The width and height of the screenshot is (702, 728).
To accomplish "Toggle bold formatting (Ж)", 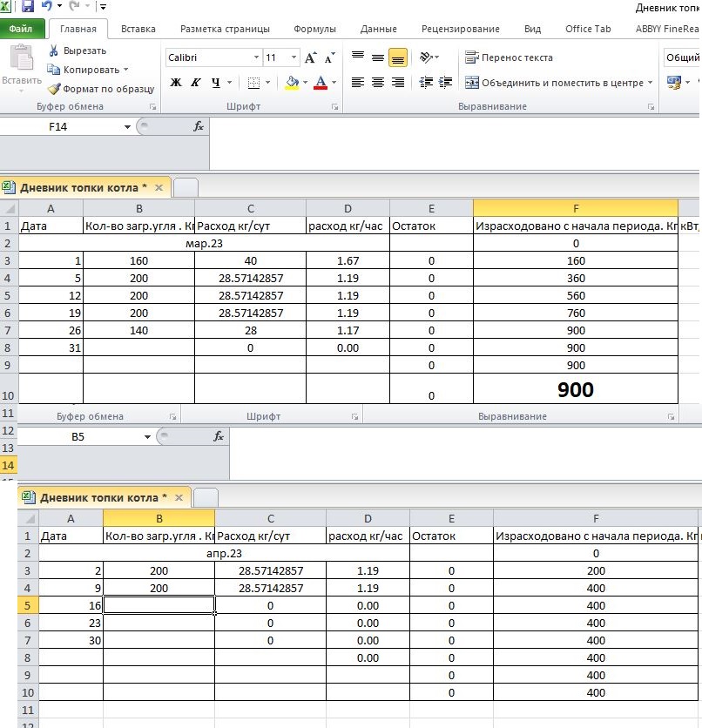I will pos(176,83).
